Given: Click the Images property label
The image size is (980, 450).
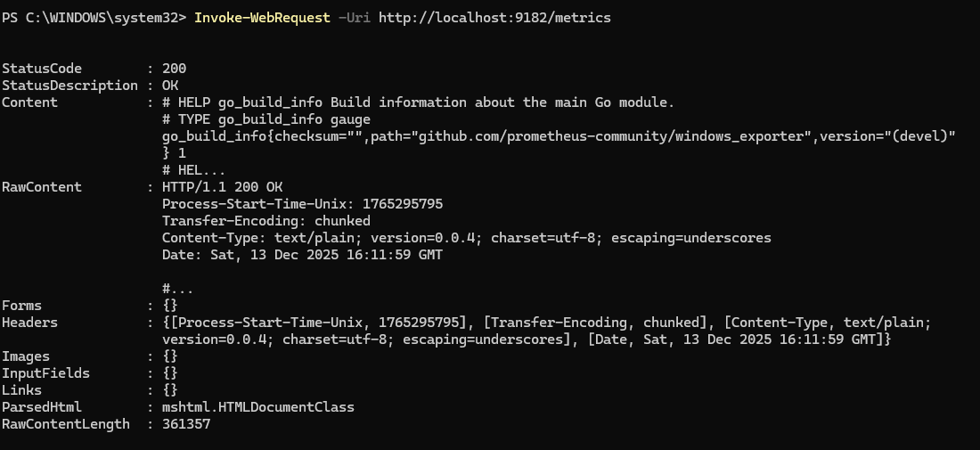Looking at the screenshot, I should coord(26,356).
